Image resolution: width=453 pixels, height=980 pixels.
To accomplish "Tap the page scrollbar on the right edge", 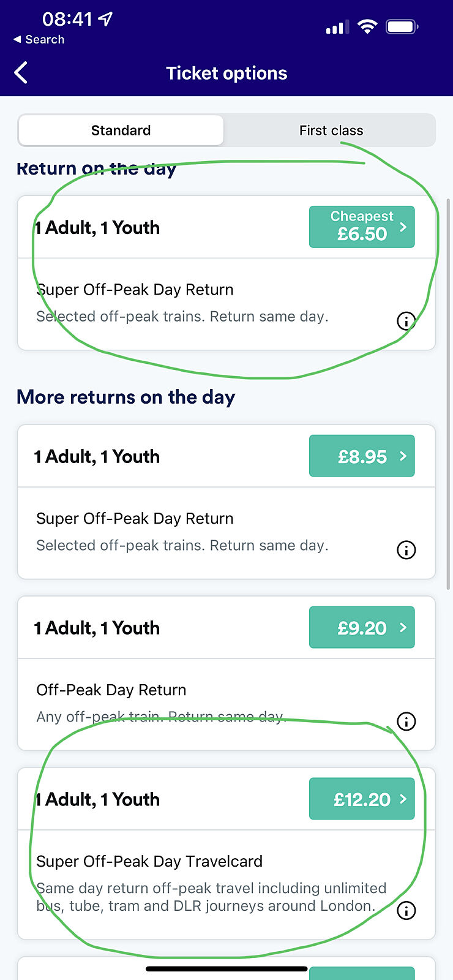I will coord(449,392).
